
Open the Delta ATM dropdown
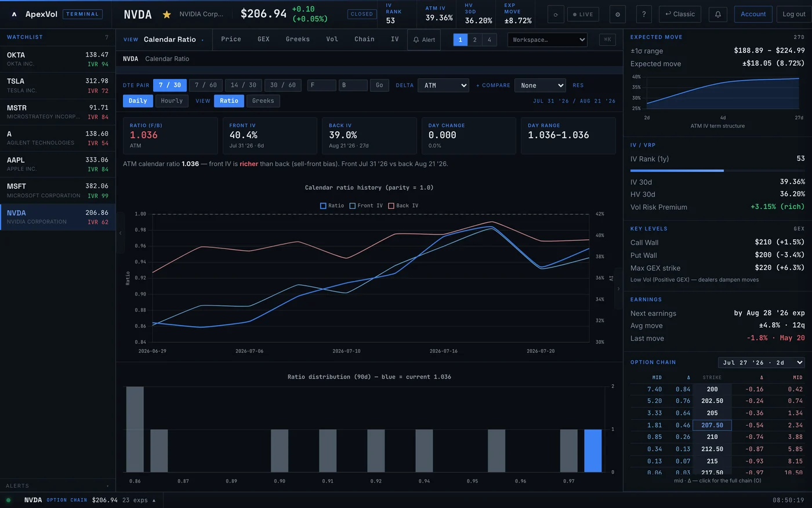coord(443,85)
